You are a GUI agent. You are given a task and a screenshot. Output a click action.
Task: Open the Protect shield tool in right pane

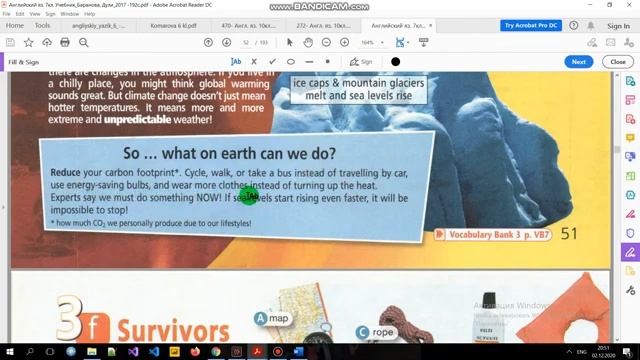pos(630,233)
